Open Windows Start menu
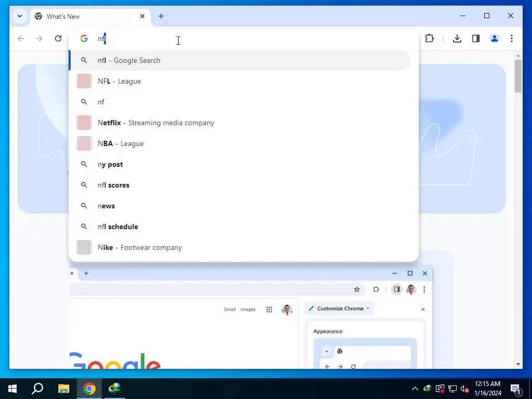 12,389
